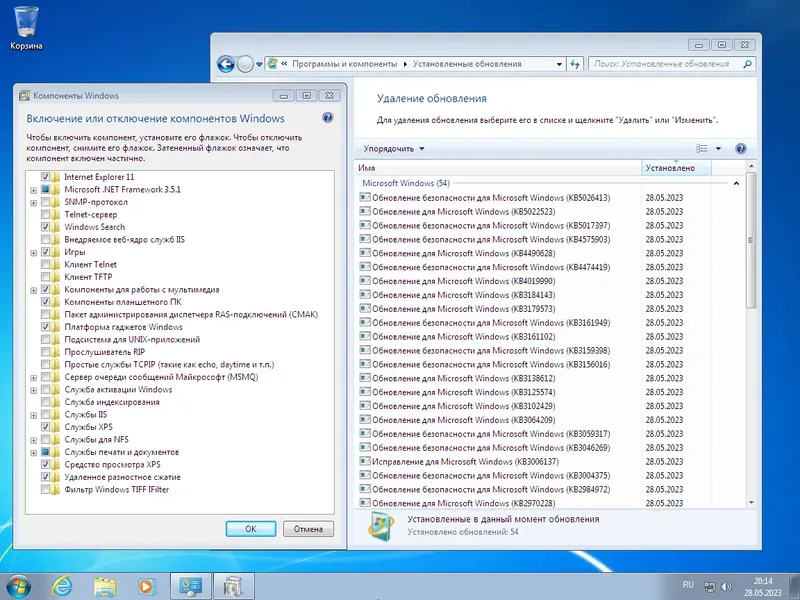
Task: Expand the Игры tree node
Action: pyautogui.click(x=34, y=253)
